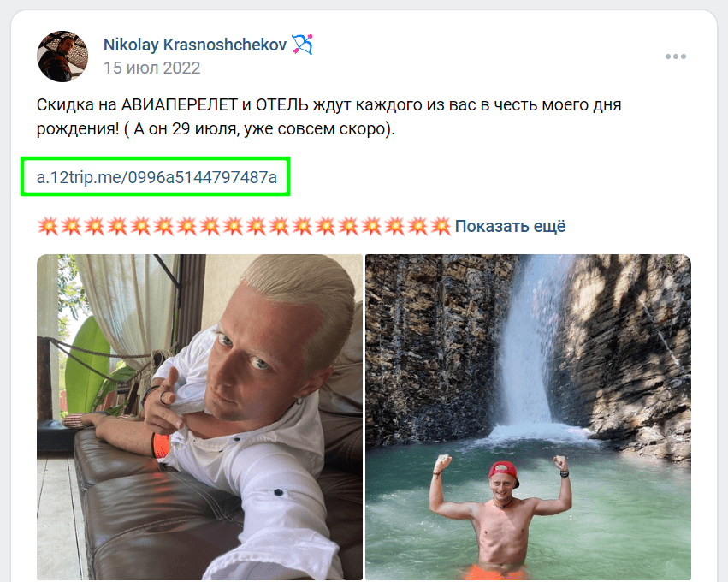This screenshot has width=728, height=582.
Task: Click the first explosion emoji in the row
Action: click(x=48, y=226)
